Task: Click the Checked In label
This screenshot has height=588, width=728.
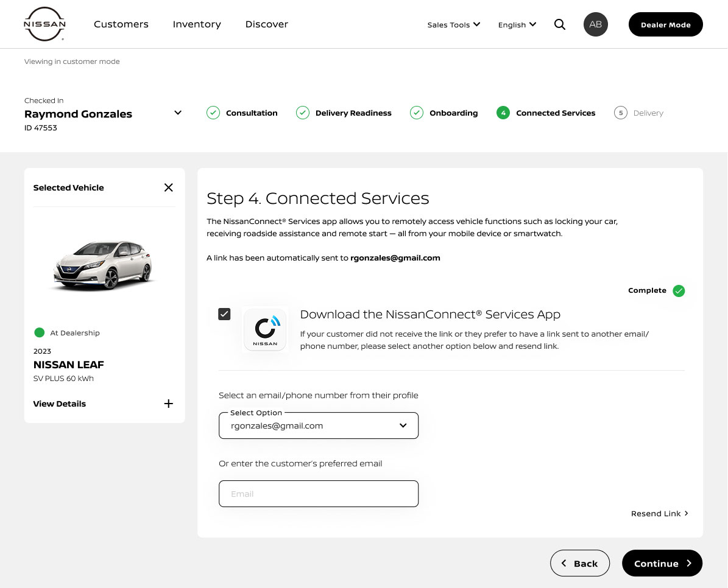Action: tap(44, 100)
